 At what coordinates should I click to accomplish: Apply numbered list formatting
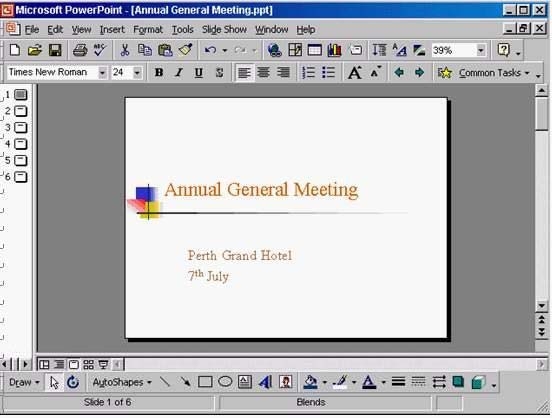tap(308, 73)
